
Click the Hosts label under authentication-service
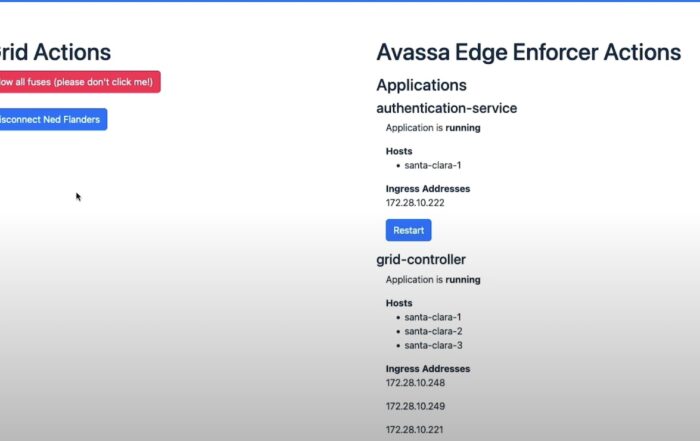pyautogui.click(x=399, y=151)
